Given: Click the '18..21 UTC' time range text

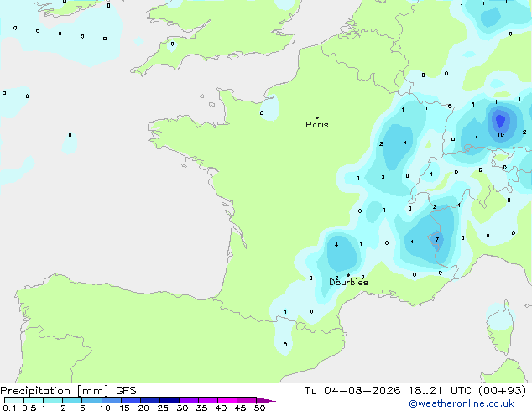Looking at the screenshot, I should pyautogui.click(x=440, y=391).
